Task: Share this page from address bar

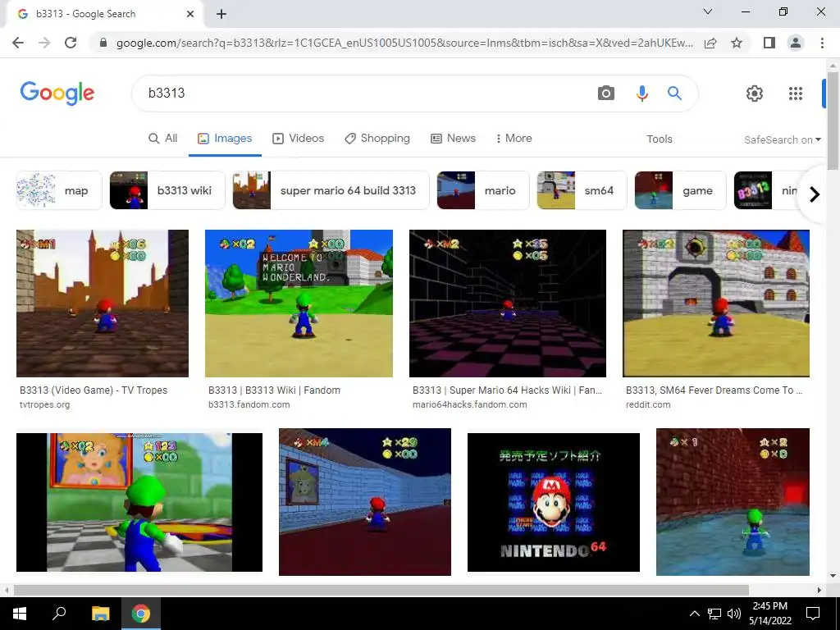Action: (710, 43)
